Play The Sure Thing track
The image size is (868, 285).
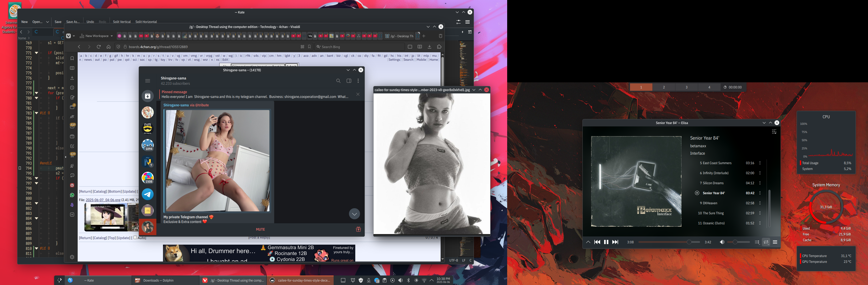click(713, 213)
